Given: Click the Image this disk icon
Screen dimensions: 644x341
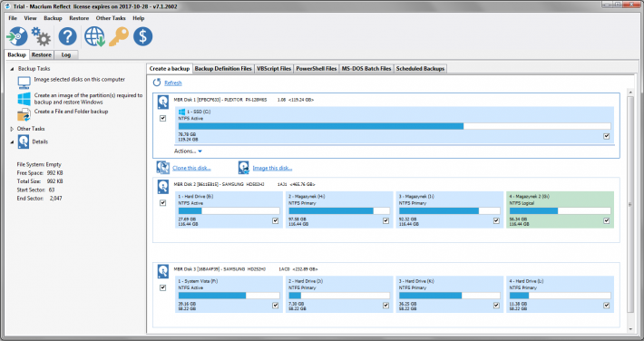Looking at the screenshot, I should [244, 167].
